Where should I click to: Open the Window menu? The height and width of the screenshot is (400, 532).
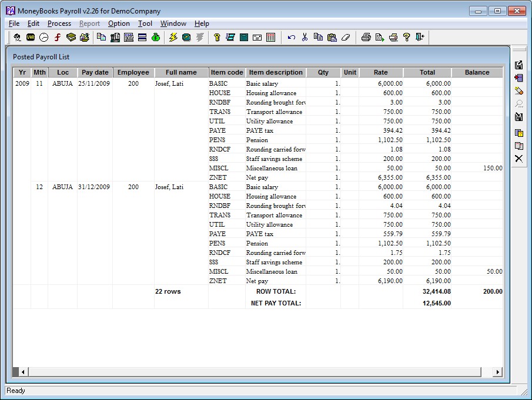point(173,23)
